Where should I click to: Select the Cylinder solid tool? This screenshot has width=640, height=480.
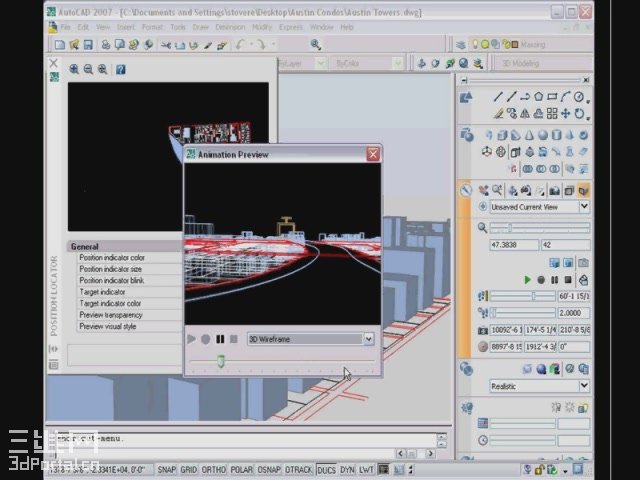[x=556, y=135]
